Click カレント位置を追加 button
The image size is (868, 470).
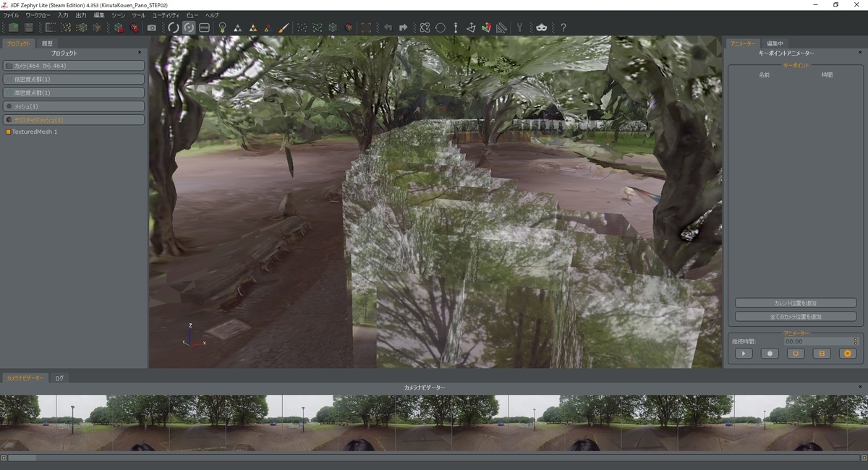tap(796, 303)
